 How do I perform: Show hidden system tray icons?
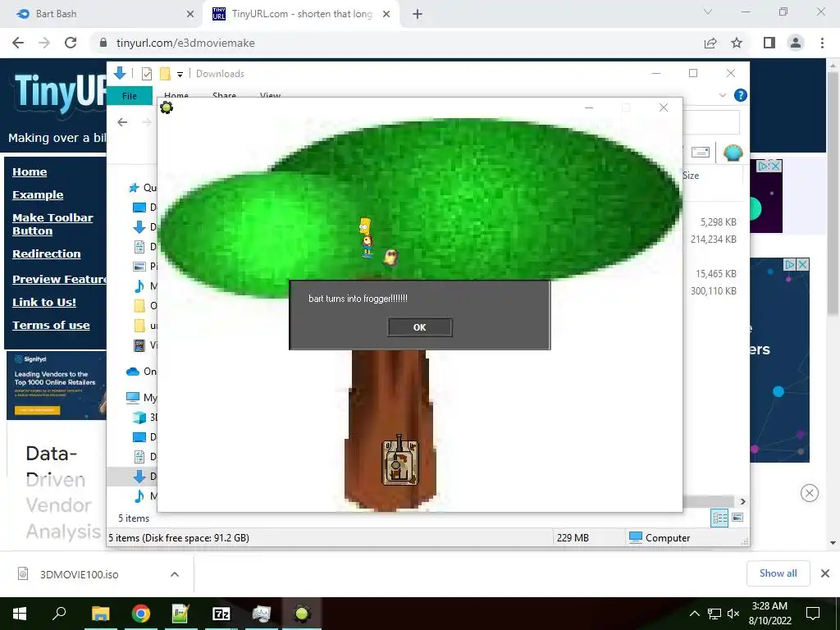click(694, 614)
